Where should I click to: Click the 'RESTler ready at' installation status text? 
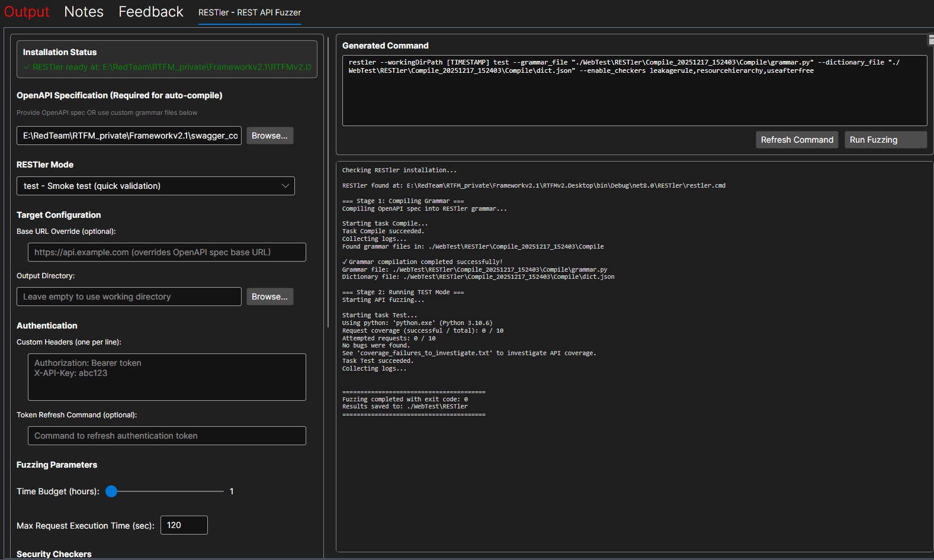click(168, 67)
